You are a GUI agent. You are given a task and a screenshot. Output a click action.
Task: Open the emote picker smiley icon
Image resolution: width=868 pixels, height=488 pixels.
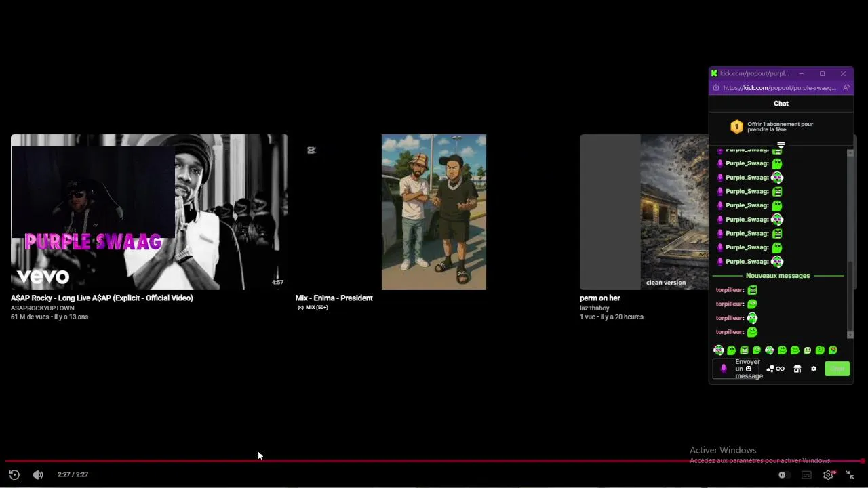[x=749, y=369]
